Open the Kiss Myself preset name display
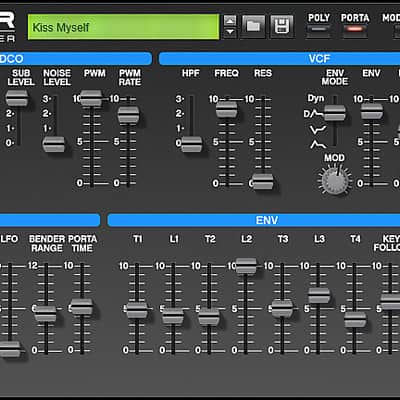The image size is (400, 400). pyautogui.click(x=123, y=27)
